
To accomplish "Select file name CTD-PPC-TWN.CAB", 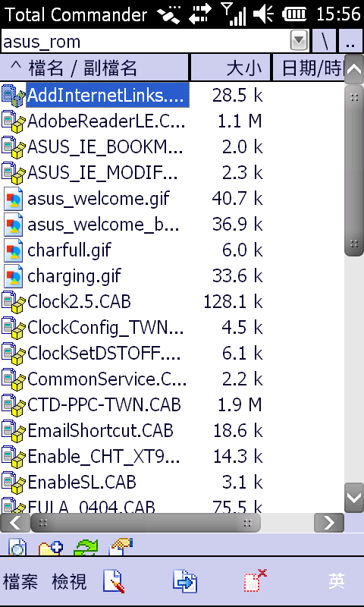I will [104, 405].
